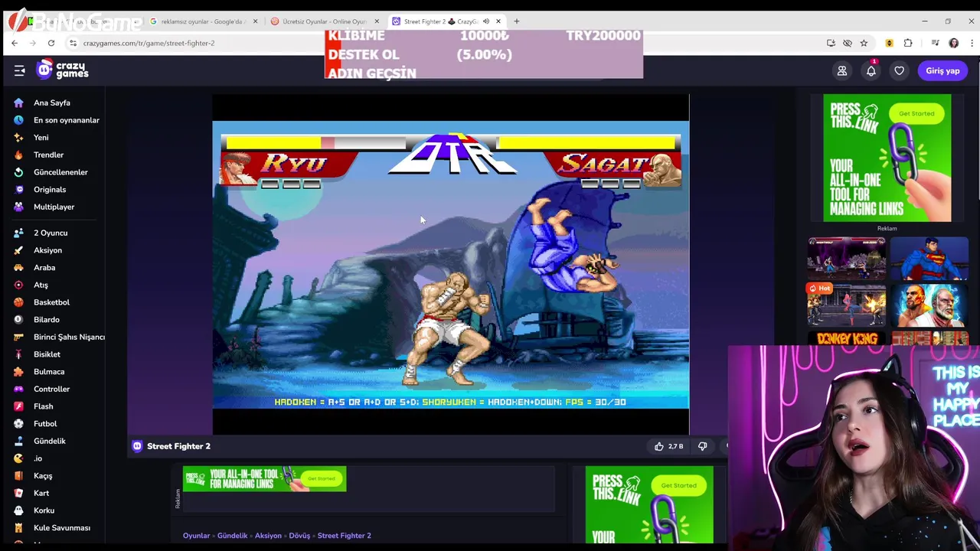This screenshot has width=980, height=551.
Task: Close the reklamsız oyunlar tab
Action: point(256,21)
